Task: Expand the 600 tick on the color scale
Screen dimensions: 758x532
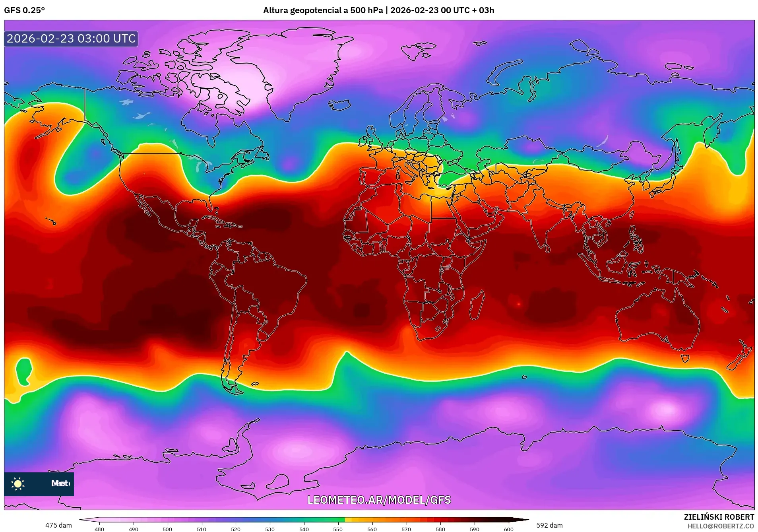Action: tap(508, 529)
